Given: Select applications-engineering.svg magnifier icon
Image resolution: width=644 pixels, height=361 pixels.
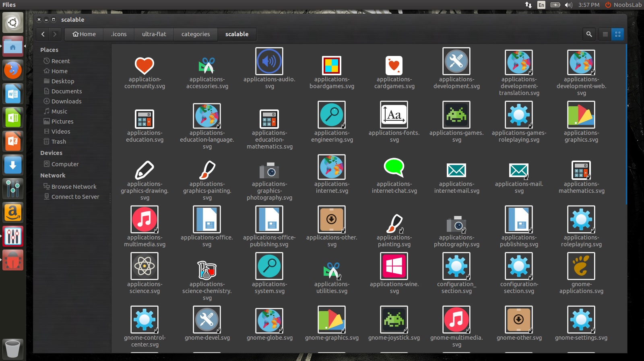Looking at the screenshot, I should (x=332, y=115).
